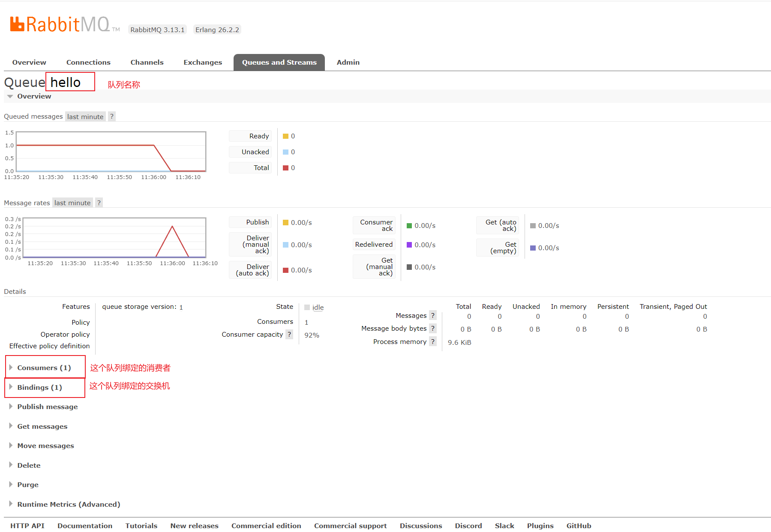This screenshot has height=532, width=771.
Task: Open the GitHub footer link
Action: (x=579, y=526)
